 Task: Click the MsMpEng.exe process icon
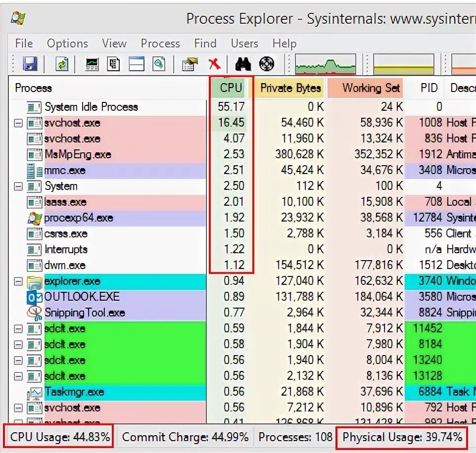34,155
